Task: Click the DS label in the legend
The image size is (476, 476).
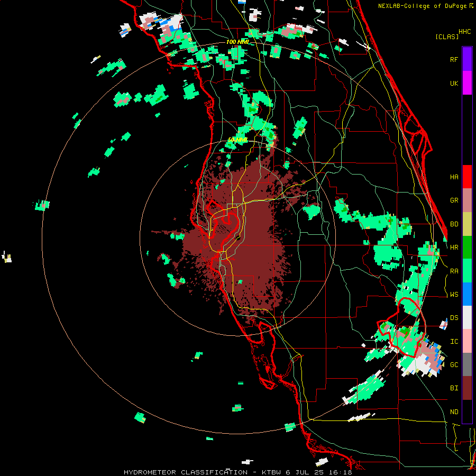Action: [x=454, y=317]
